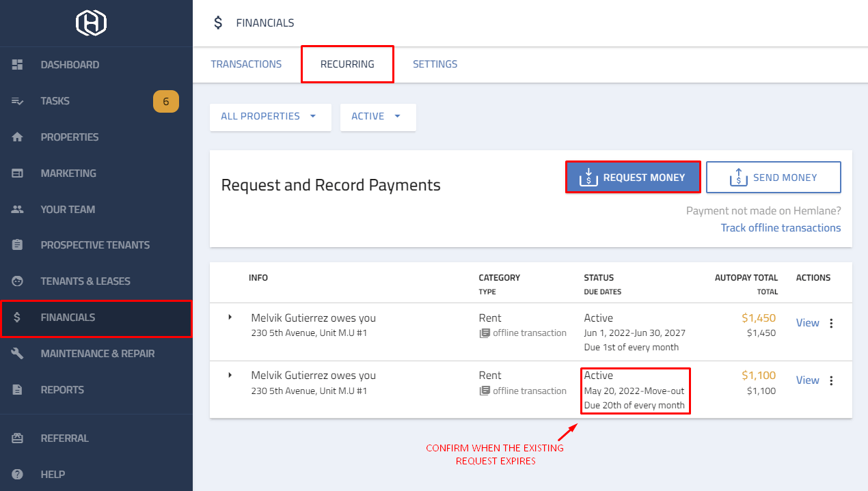Viewport: 868px width, 491px height.
Task: Click the Send Money button
Action: tap(773, 177)
